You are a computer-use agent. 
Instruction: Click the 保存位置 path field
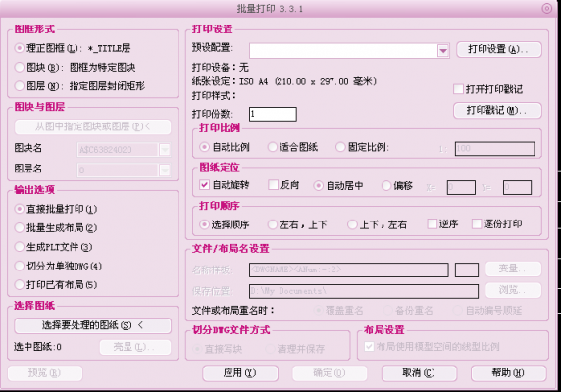[364, 291]
